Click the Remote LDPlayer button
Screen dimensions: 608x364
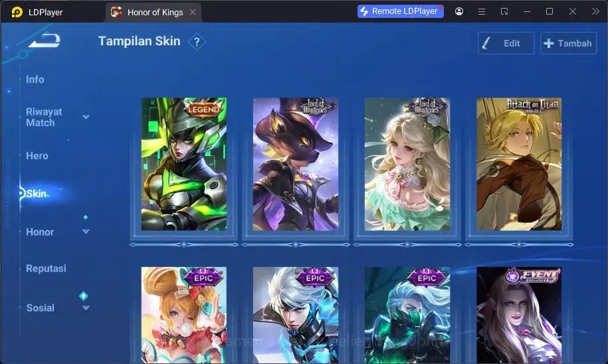[x=401, y=11]
